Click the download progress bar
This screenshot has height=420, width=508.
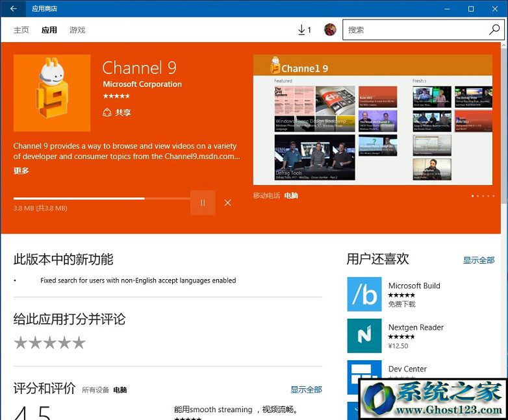[x=102, y=199]
